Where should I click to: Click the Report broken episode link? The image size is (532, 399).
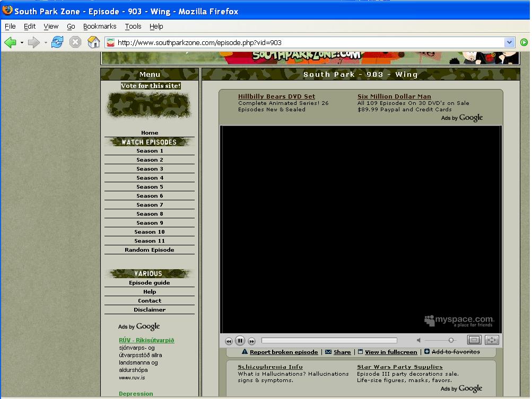click(x=284, y=352)
